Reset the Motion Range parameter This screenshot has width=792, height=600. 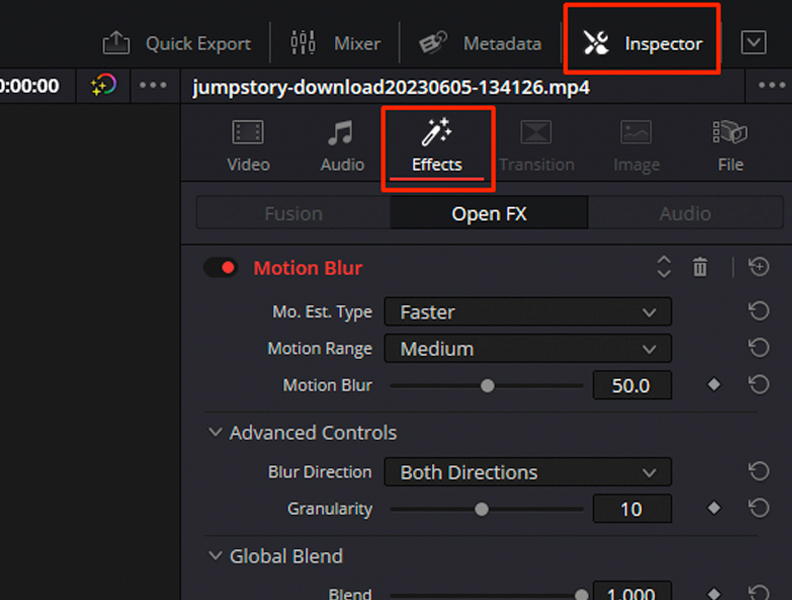coord(759,348)
